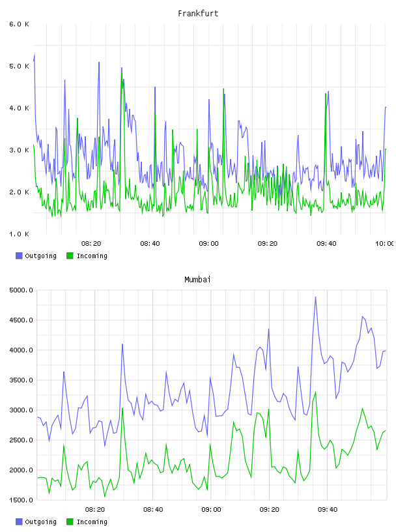Screen dimensions: 396x532
Task: Click the green Incoming swatch under the Mumbai chart
Action: [70, 522]
